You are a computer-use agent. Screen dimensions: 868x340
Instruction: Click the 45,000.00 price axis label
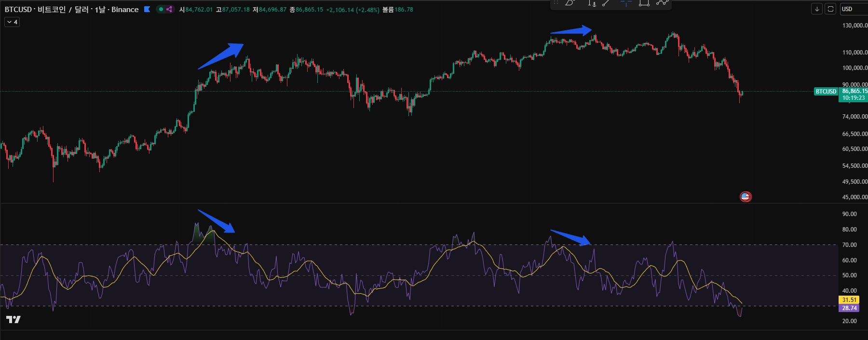point(854,197)
